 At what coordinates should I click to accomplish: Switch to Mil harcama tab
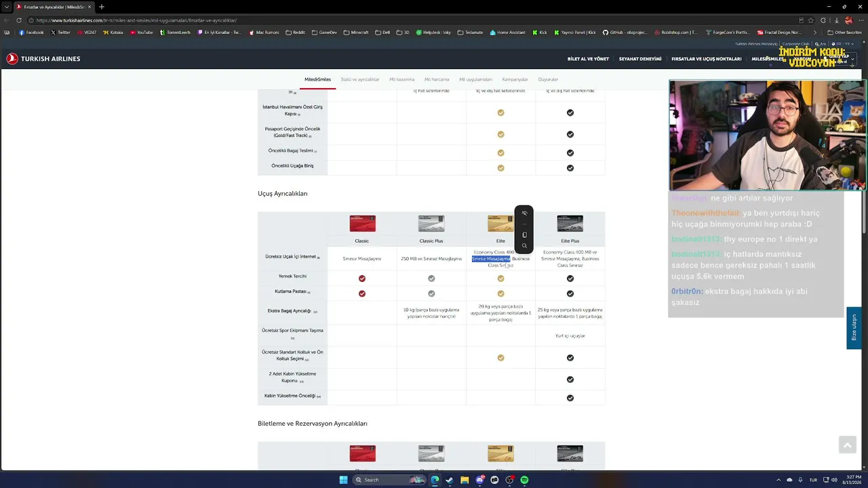pyautogui.click(x=437, y=79)
